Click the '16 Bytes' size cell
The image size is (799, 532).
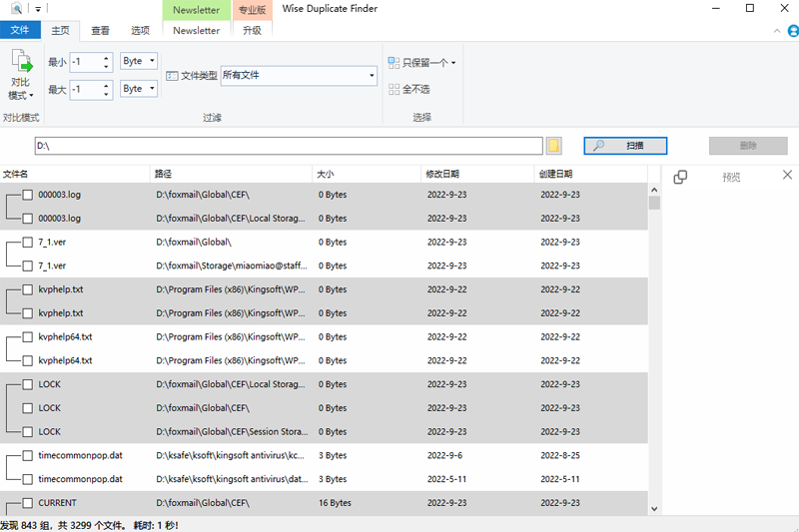click(x=335, y=502)
